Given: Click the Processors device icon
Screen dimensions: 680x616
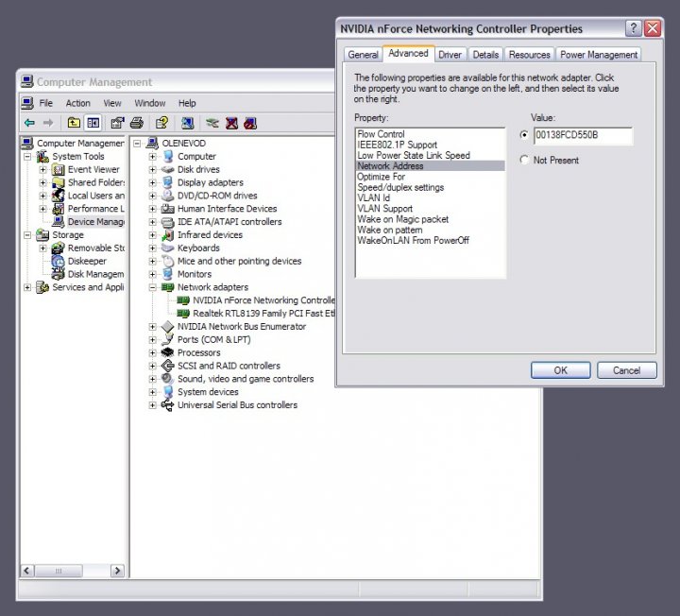Looking at the screenshot, I should point(167,352).
